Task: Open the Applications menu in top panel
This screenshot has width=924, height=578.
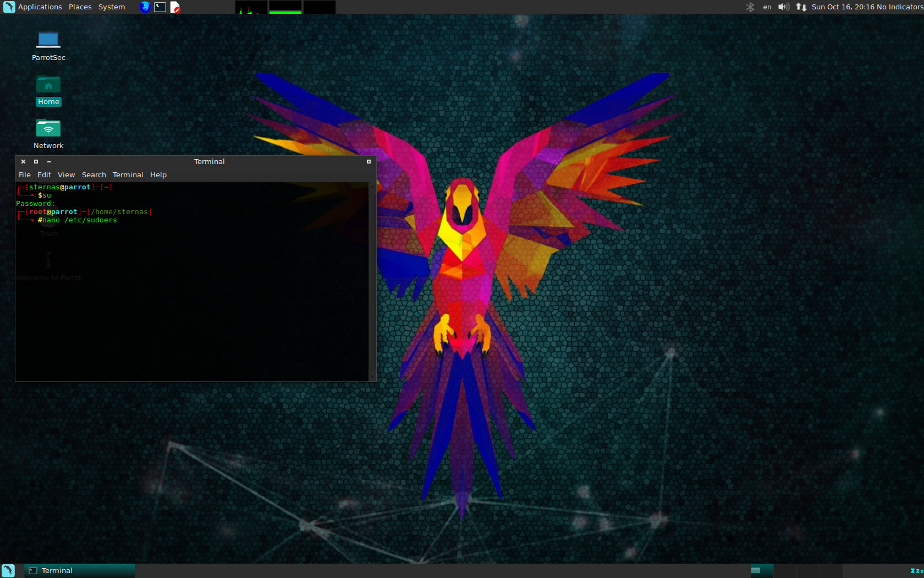Action: (x=40, y=7)
